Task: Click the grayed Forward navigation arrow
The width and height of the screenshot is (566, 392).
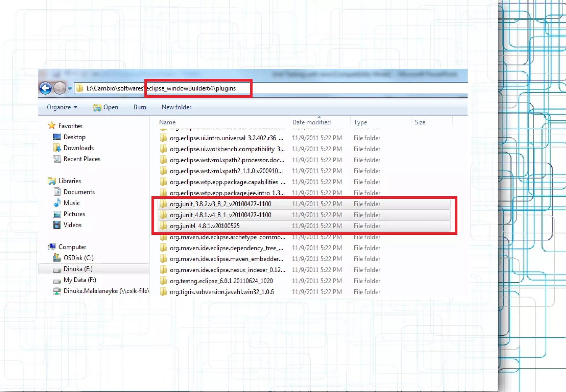Action: pos(59,88)
